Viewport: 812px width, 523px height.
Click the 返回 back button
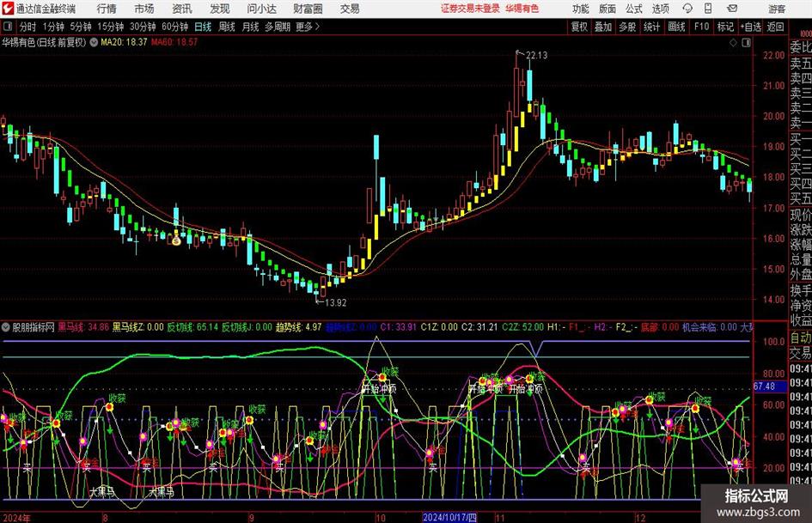[775, 27]
